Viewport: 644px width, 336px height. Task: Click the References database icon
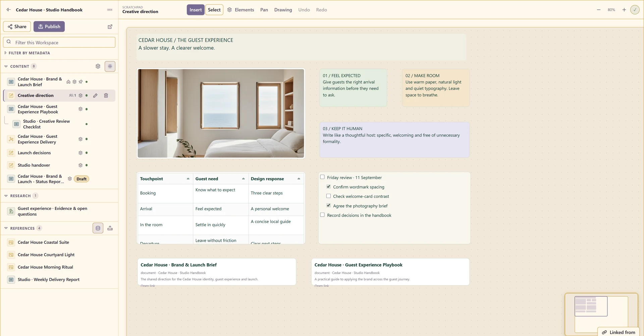click(x=98, y=228)
